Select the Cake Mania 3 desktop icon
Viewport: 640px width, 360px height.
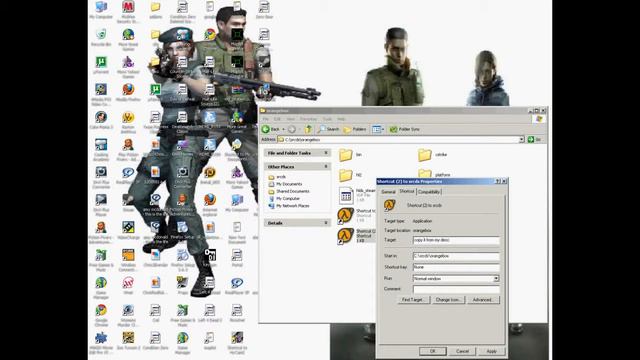101,120
